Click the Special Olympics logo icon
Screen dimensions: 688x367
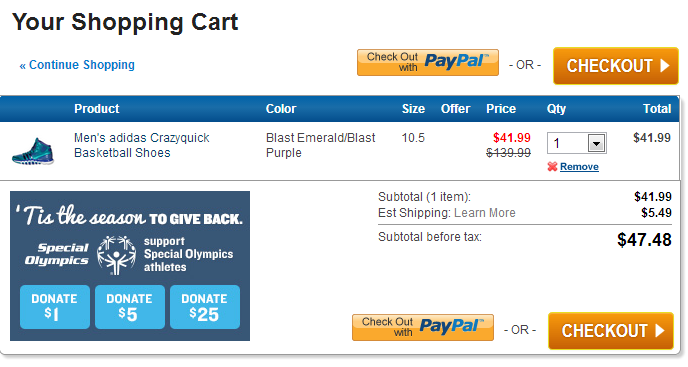(x=116, y=255)
